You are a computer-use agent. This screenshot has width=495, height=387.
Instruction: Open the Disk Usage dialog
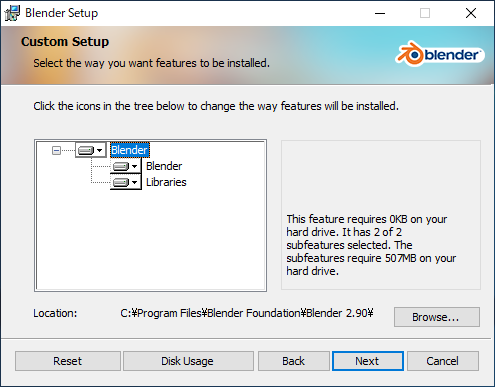188,361
